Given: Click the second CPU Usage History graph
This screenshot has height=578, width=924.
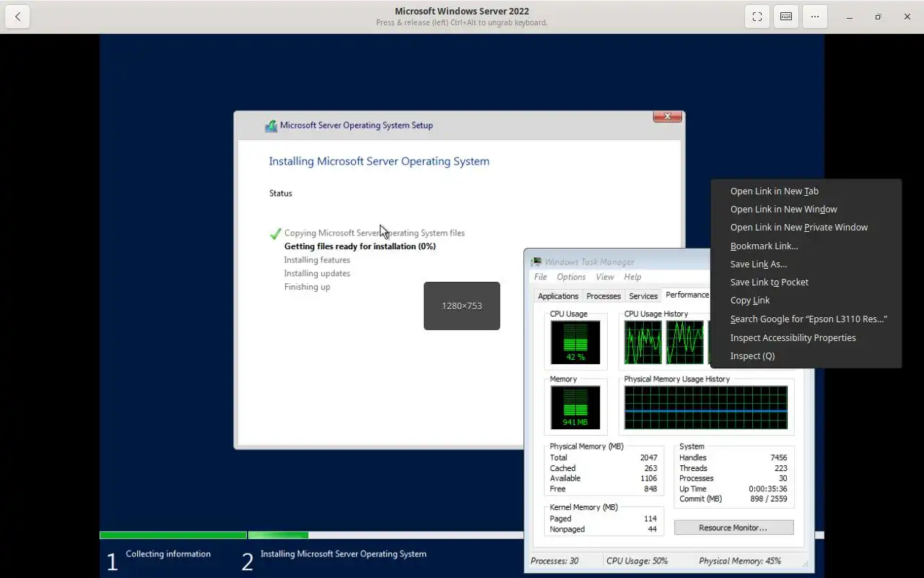Looking at the screenshot, I should click(684, 342).
